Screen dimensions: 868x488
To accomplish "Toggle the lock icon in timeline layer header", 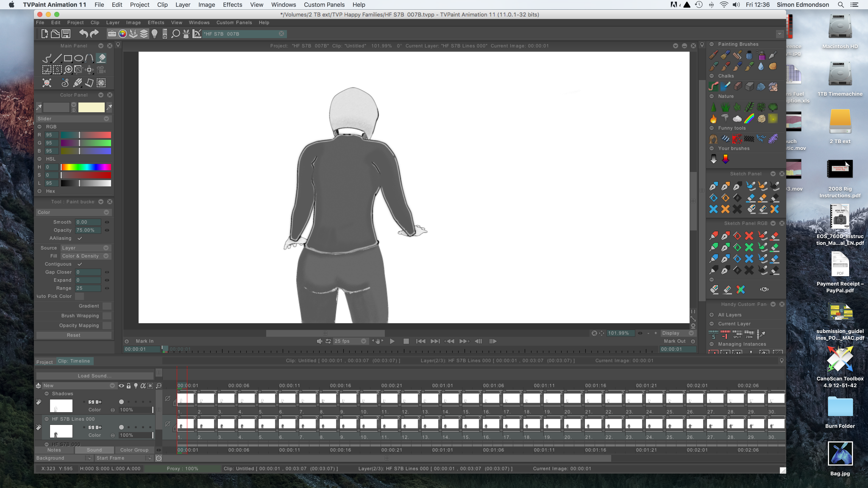I will tap(128, 386).
